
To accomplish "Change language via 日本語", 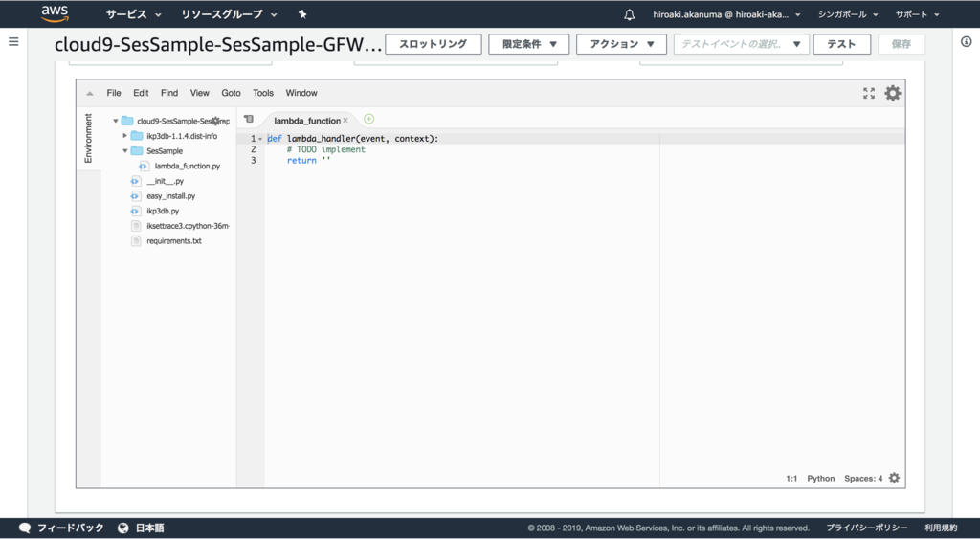I will pos(150,528).
